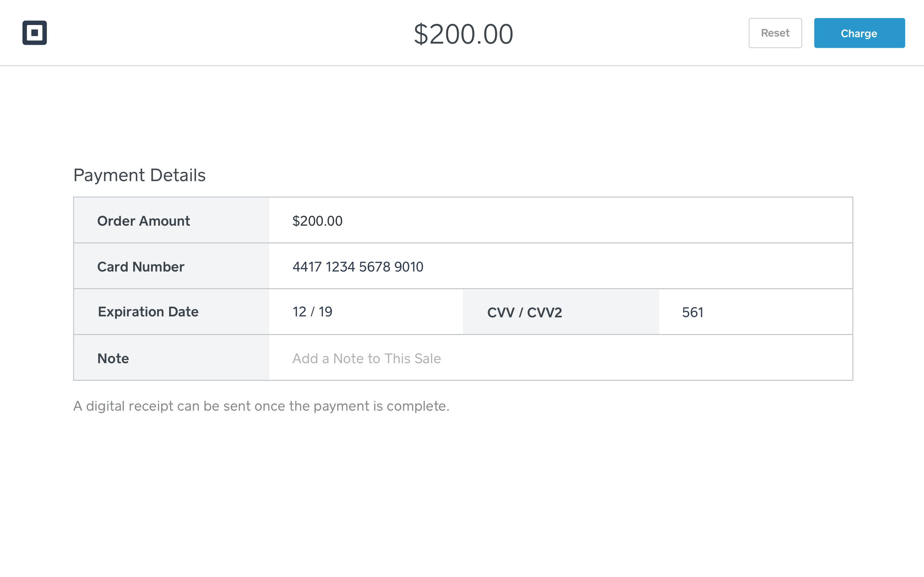Click the CVV / CVV2 label
The height and width of the screenshot is (577, 924).
(525, 313)
